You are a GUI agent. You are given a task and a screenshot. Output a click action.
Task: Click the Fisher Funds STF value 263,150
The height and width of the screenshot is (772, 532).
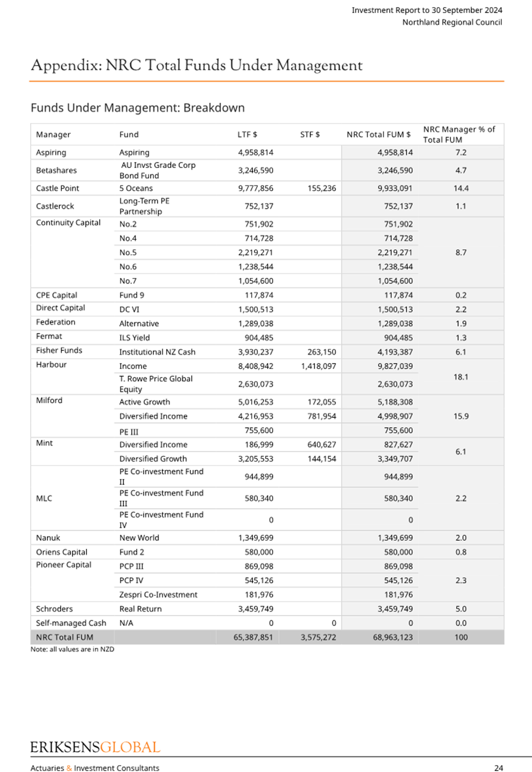click(x=322, y=352)
